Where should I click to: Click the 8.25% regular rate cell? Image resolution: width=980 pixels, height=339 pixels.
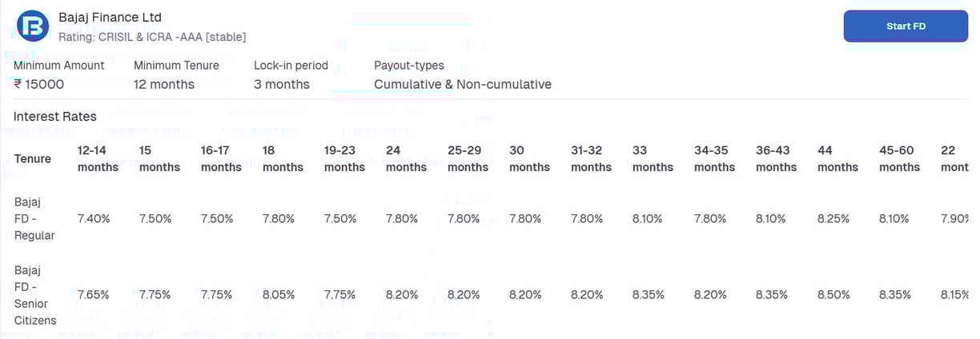(x=833, y=218)
